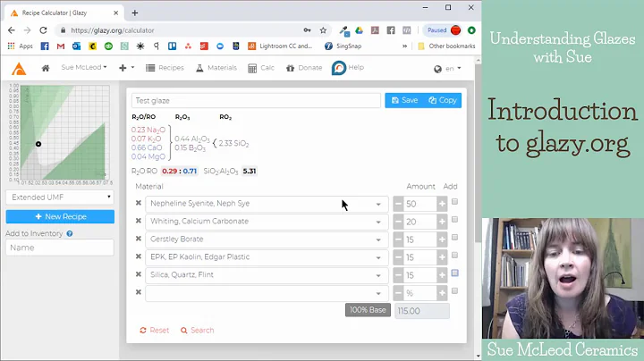Decrease the Nepheline Syenite amount
Screen dimensions: 644x361
398,204
